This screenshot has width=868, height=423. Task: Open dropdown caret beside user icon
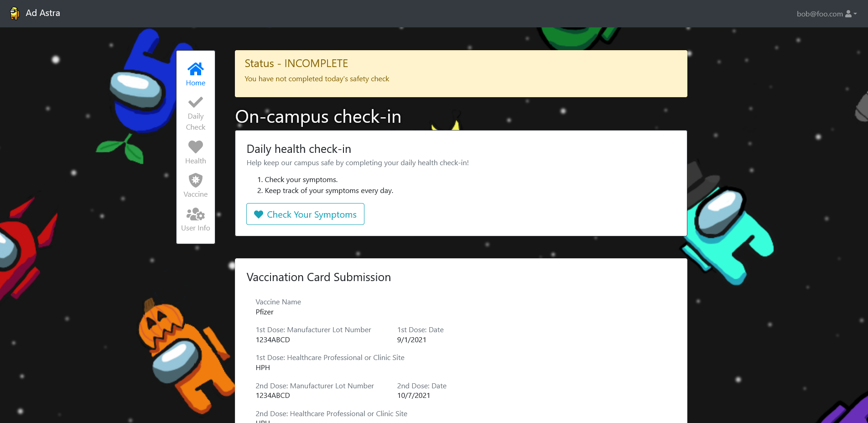[855, 14]
